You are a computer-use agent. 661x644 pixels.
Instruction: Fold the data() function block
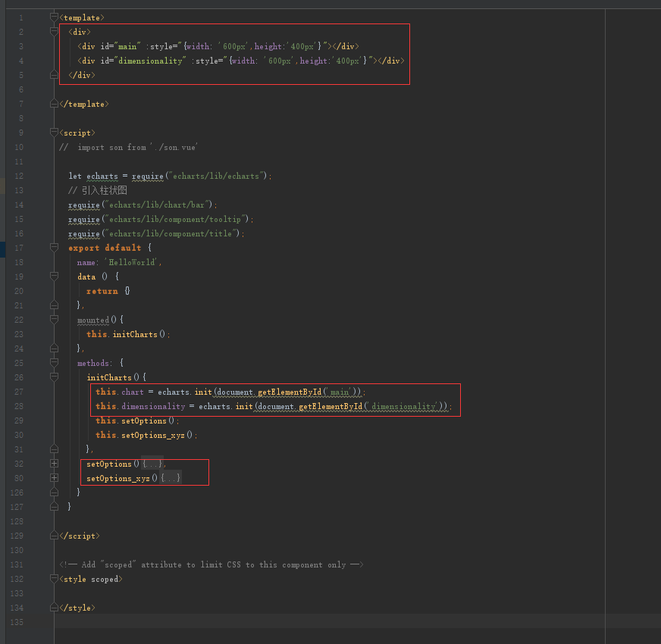(54, 277)
